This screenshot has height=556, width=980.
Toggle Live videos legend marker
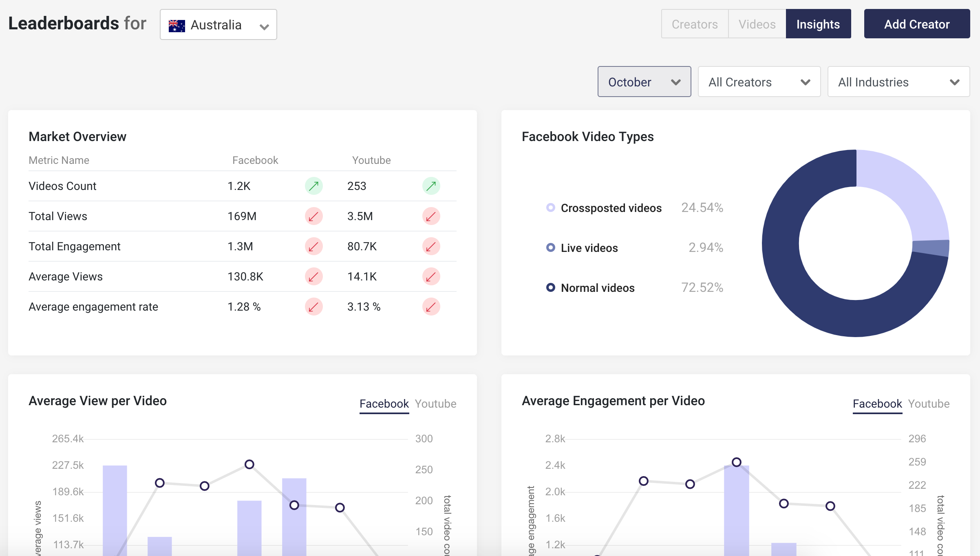pos(550,247)
